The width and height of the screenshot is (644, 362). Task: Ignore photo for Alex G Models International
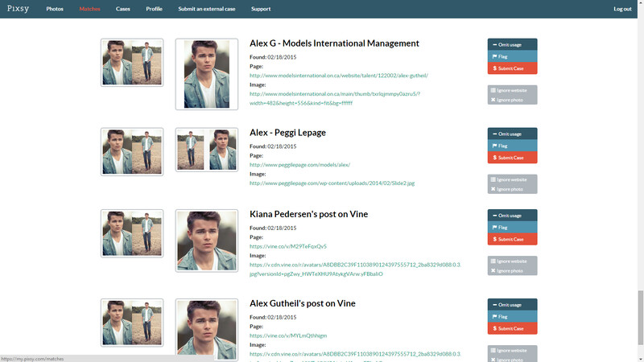(512, 100)
